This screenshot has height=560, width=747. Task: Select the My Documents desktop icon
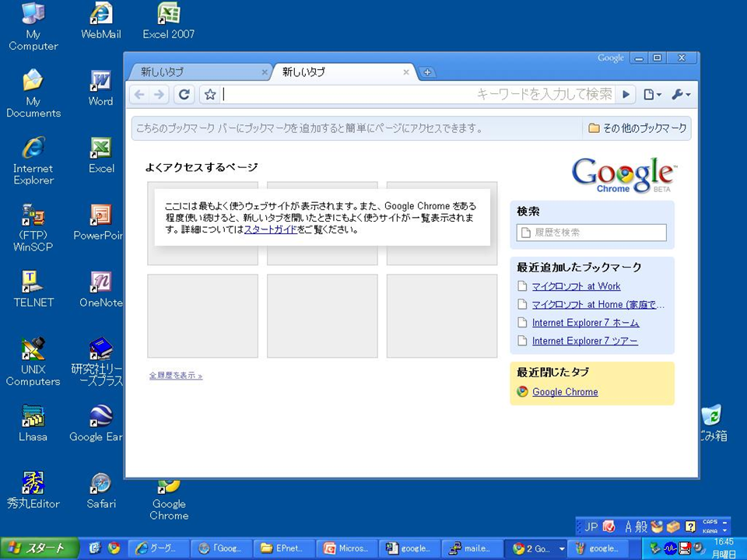point(33,93)
